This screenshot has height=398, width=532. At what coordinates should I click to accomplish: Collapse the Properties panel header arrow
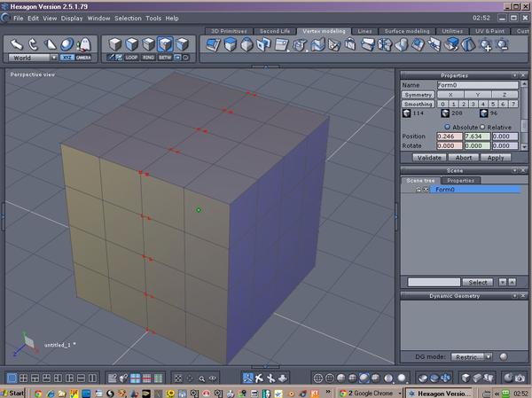514,75
